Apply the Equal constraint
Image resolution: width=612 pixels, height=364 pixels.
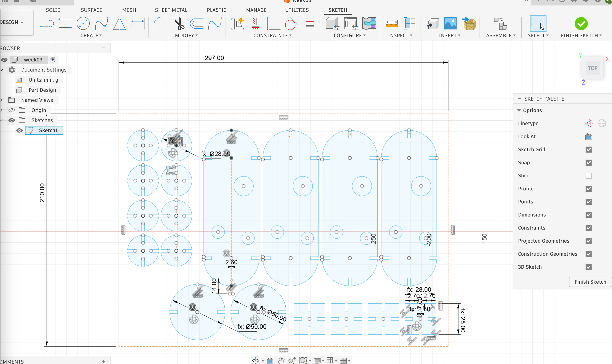coord(310,24)
